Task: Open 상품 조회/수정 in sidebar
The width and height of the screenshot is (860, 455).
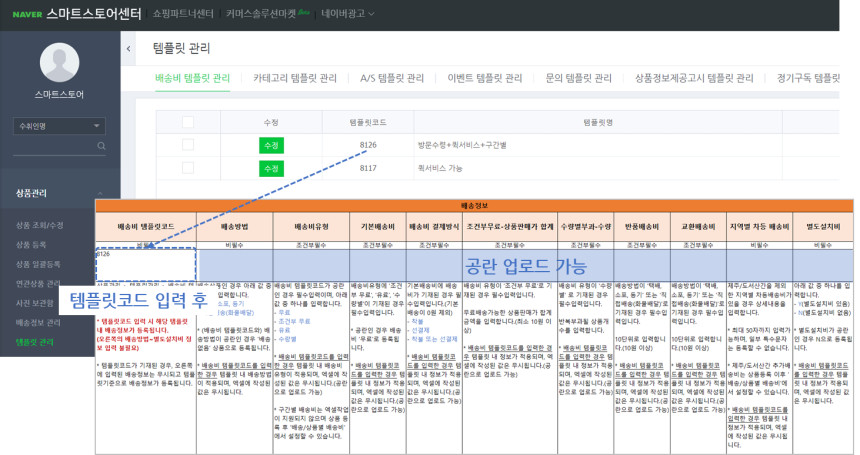Action: pos(40,225)
